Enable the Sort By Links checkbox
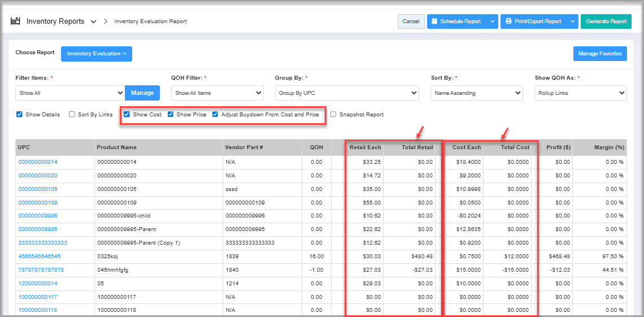 72,115
